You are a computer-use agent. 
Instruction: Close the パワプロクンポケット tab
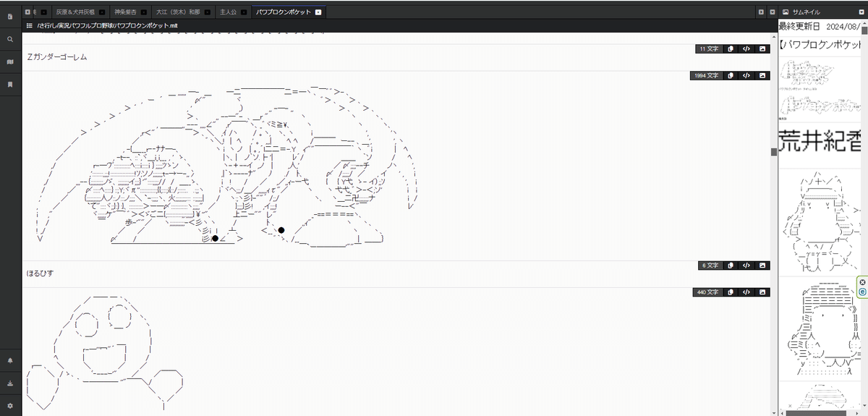pyautogui.click(x=318, y=12)
